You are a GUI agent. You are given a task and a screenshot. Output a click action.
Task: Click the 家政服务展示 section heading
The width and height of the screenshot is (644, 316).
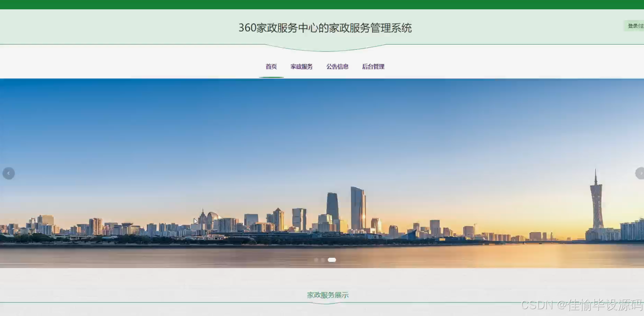(x=328, y=295)
